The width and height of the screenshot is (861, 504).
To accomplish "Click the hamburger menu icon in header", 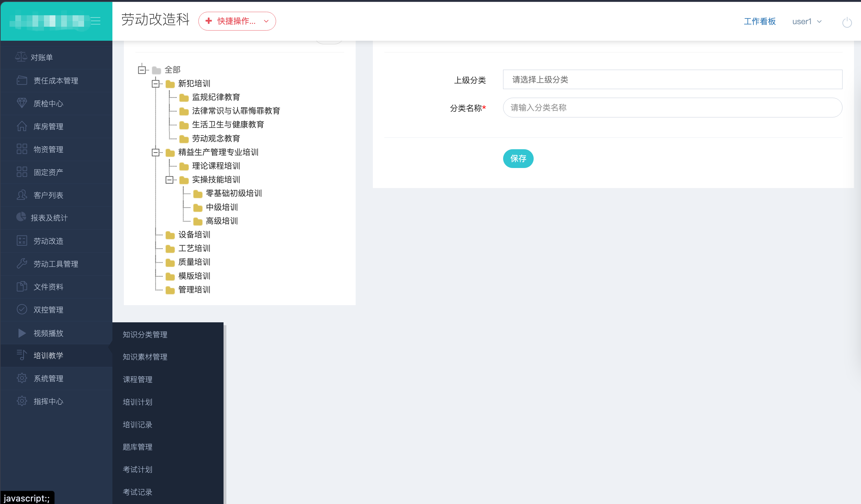I will (96, 21).
